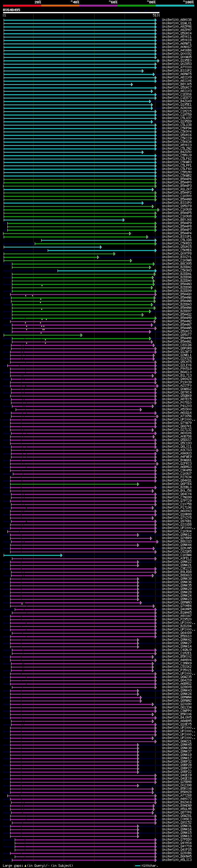
Task: Click label UniRef100_B8C995
Action: pyautogui.click(x=177, y=264)
